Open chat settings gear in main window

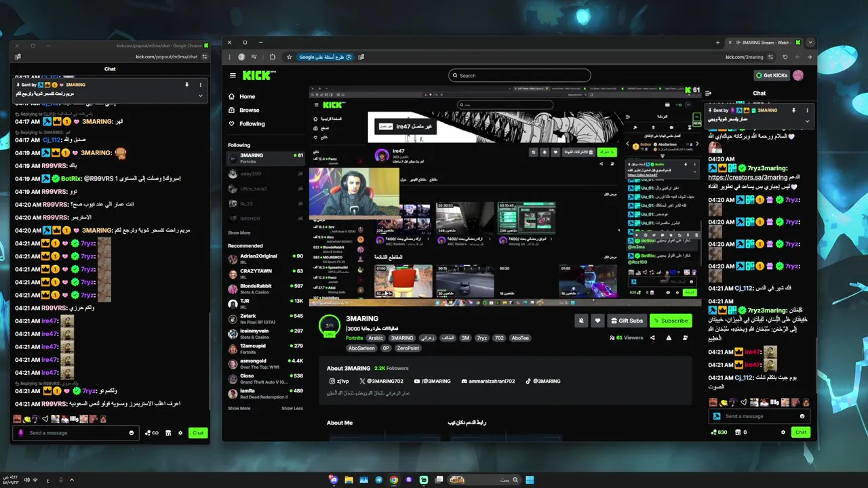(783, 432)
